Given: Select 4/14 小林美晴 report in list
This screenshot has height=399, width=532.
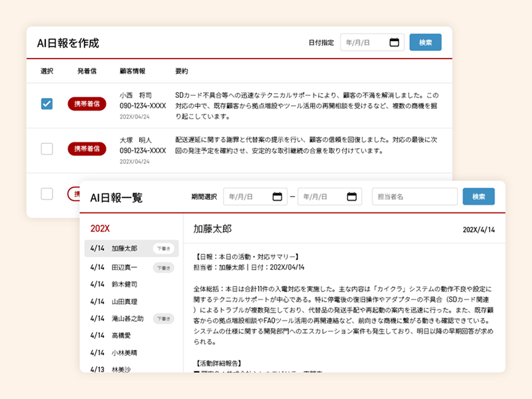Looking at the screenshot, I should [x=132, y=352].
